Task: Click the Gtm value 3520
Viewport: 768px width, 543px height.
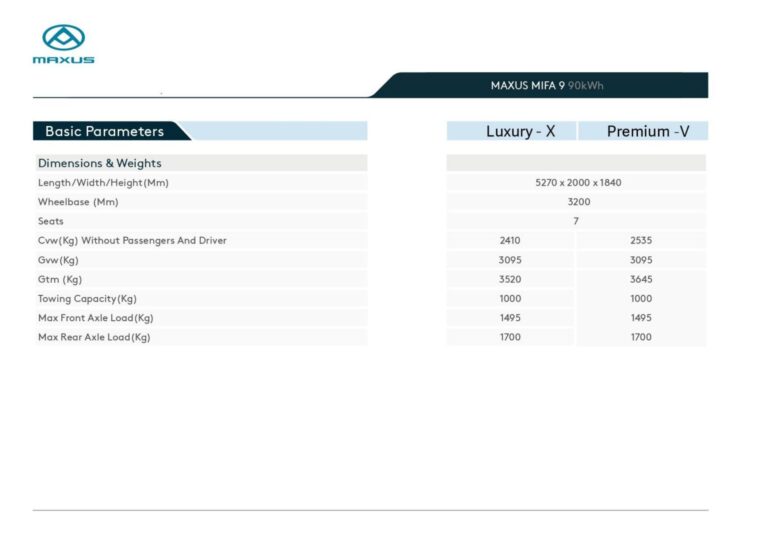Action: tap(510, 279)
